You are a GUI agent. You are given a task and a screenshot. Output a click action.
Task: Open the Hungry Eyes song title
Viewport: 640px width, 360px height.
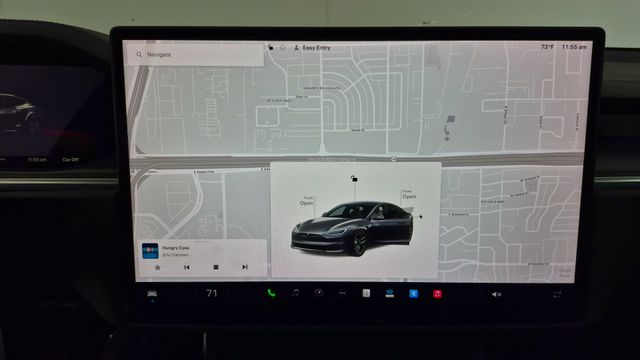point(176,248)
